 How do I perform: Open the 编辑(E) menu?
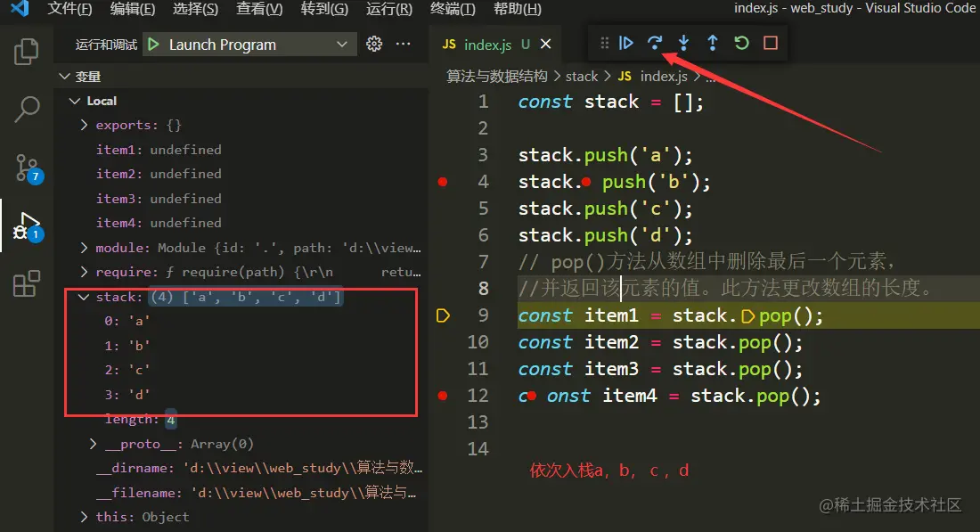pyautogui.click(x=133, y=9)
